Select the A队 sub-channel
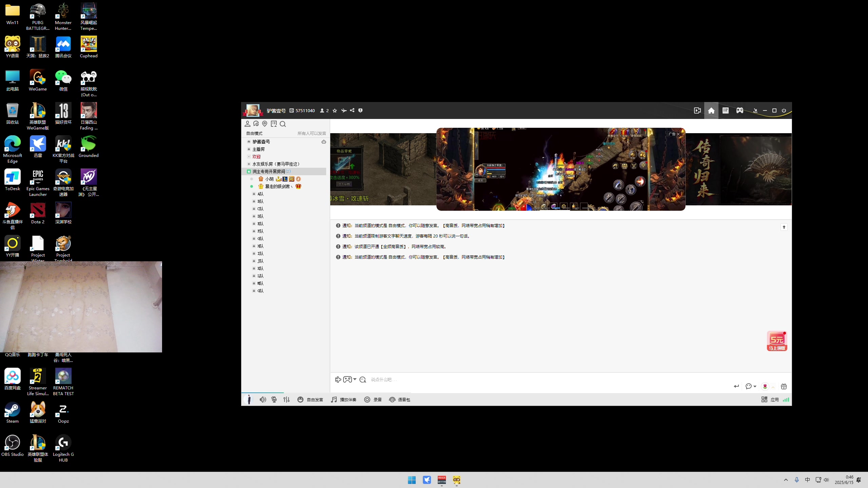The width and height of the screenshot is (868, 488). click(260, 194)
